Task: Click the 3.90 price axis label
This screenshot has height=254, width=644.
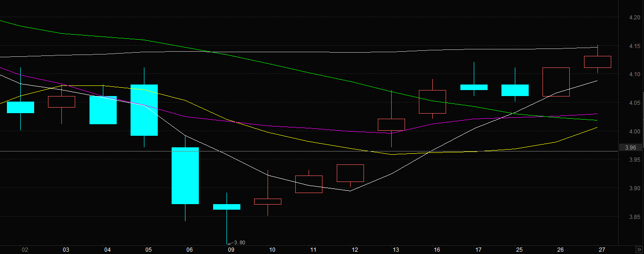Action: pyautogui.click(x=634, y=188)
